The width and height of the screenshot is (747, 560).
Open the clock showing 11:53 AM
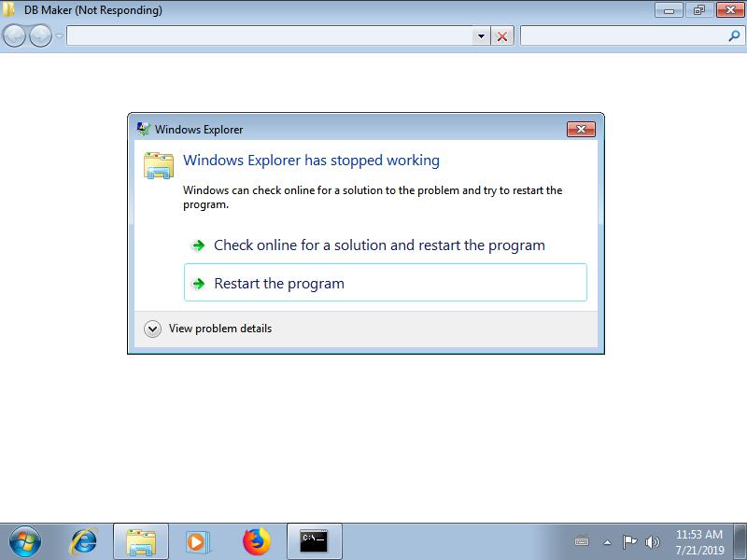[698, 542]
